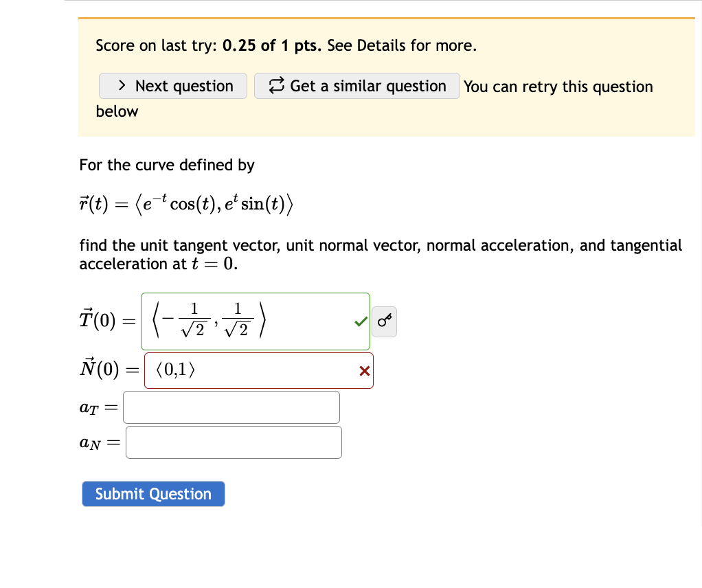This screenshot has height=588, width=702.
Task: Retry the question using the similar question button
Action: (356, 86)
